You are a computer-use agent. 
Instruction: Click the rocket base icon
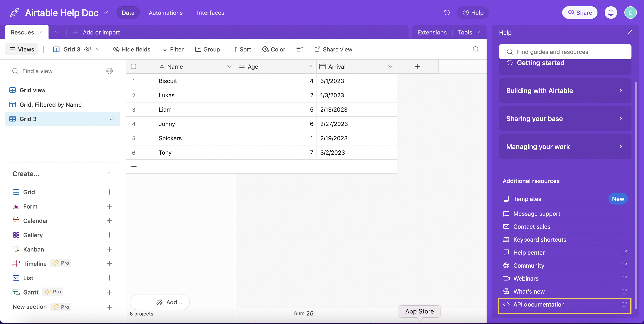(14, 13)
